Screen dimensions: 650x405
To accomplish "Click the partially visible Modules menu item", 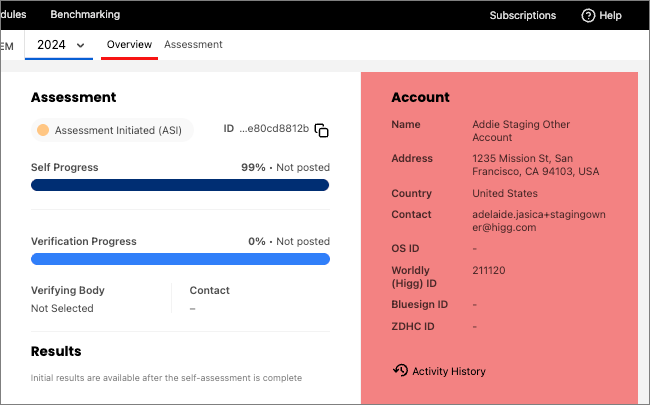I will 13,15.
